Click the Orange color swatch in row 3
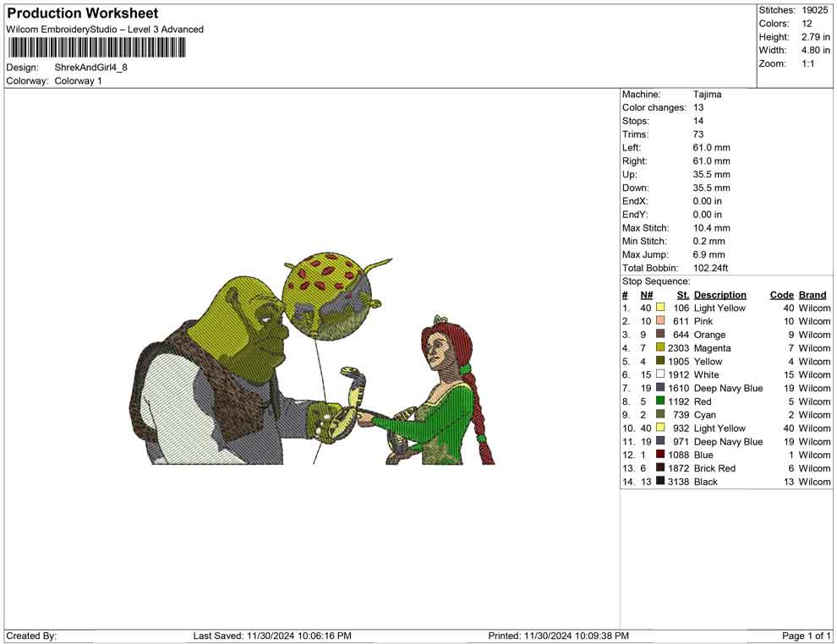837x644 pixels. pyautogui.click(x=660, y=334)
